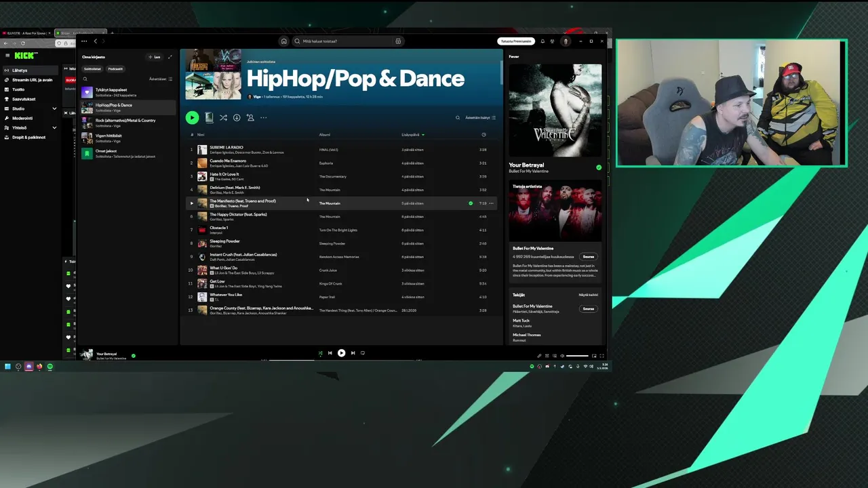Screen dimensions: 868x488
Task: Seek on the playback progress bar
Action: (x=341, y=360)
